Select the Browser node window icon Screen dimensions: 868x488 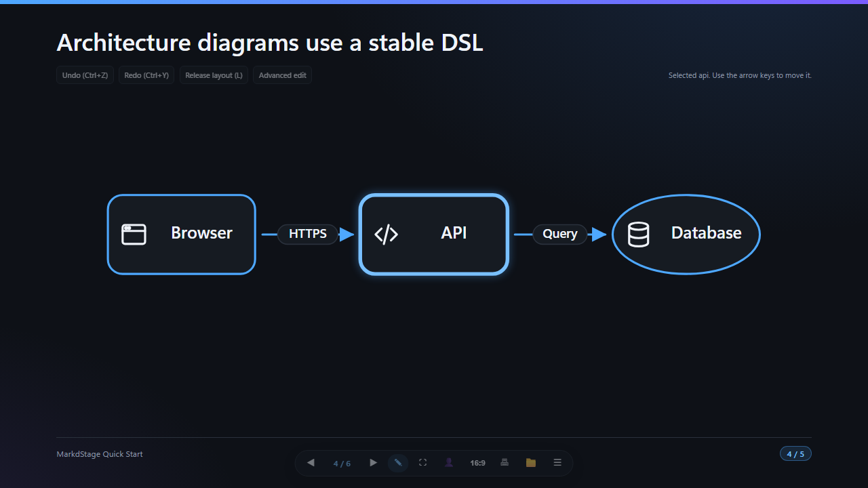pos(134,234)
